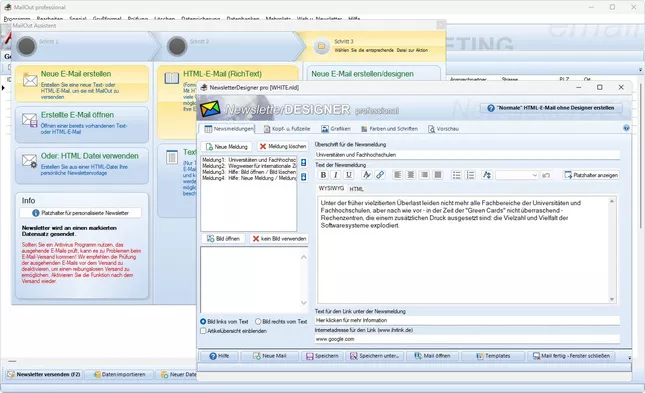Select Bild rechts vom Text option

258,321
